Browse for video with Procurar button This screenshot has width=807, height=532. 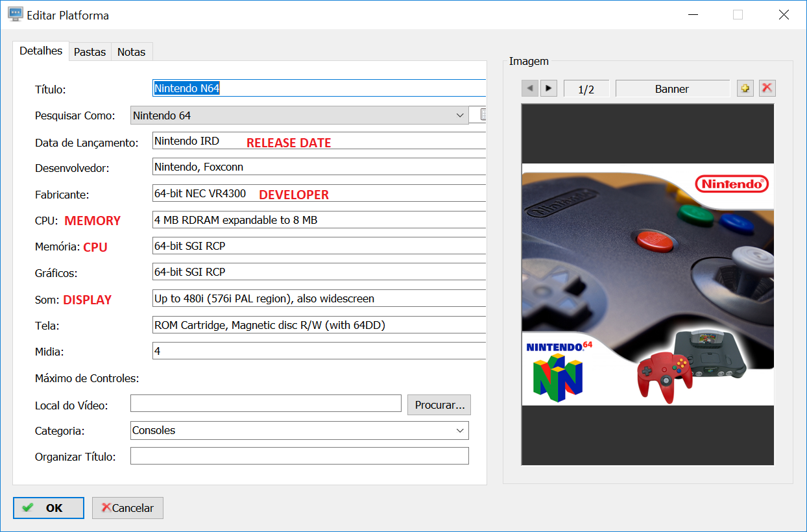point(439,405)
